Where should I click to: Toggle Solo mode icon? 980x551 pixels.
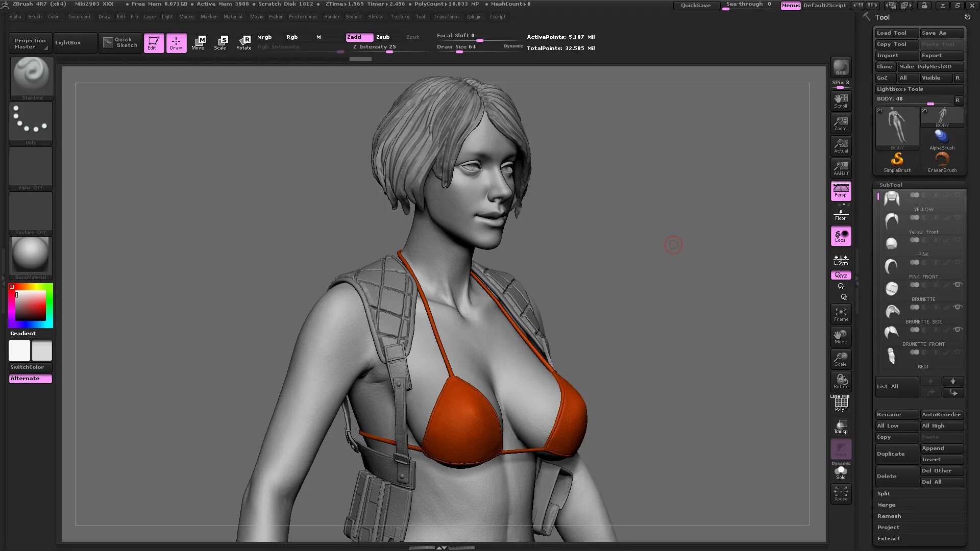[x=841, y=472]
